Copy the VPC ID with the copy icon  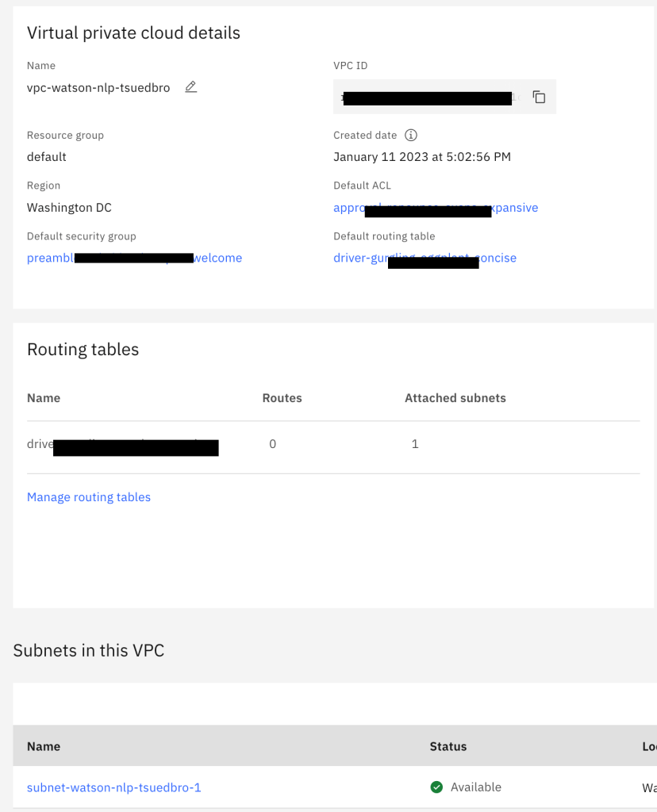(539, 97)
